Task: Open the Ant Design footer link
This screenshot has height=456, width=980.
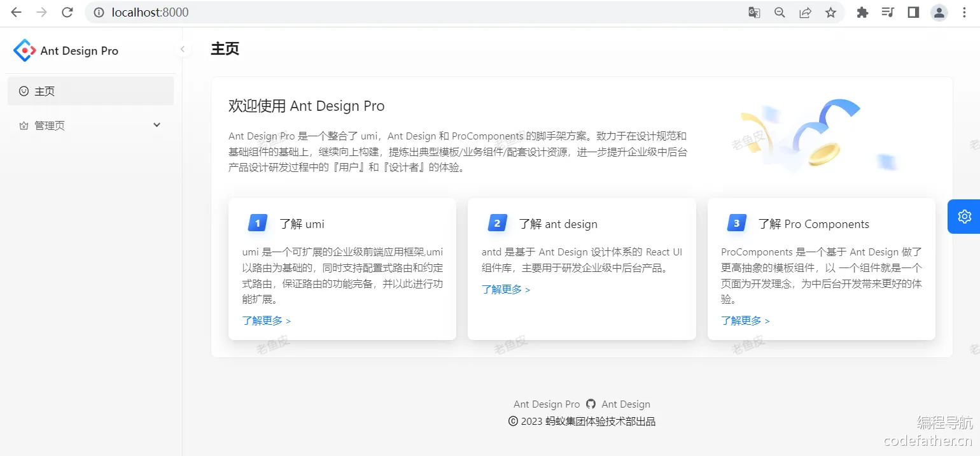Action: point(626,404)
